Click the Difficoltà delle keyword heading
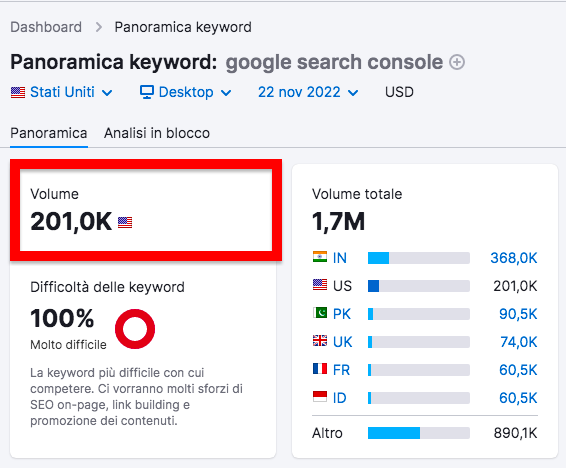 (107, 287)
